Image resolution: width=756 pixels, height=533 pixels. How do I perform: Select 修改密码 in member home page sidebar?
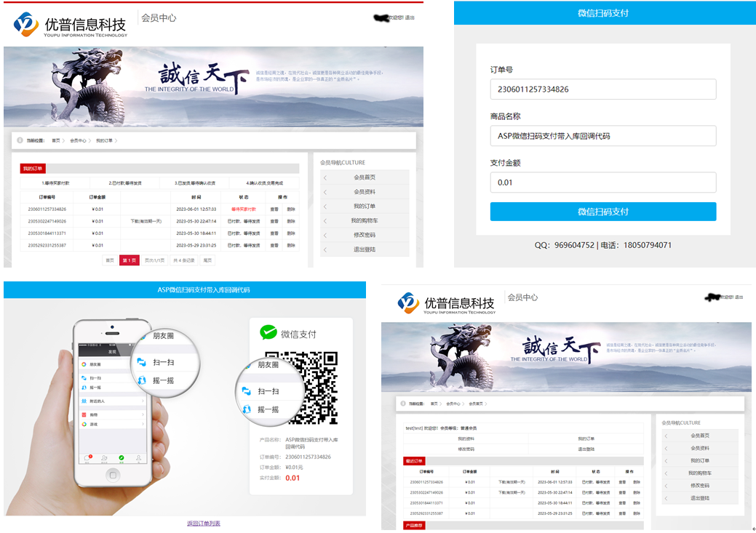point(700,486)
